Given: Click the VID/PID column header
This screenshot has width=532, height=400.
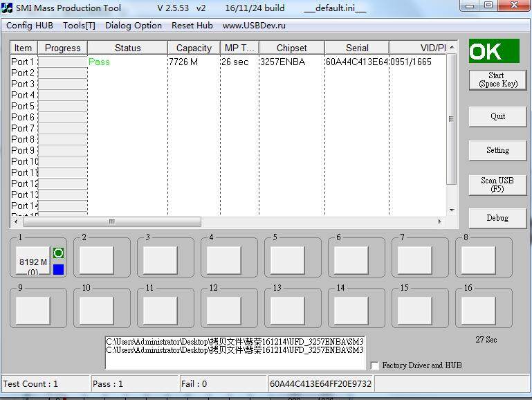Looking at the screenshot, I should tap(418, 48).
